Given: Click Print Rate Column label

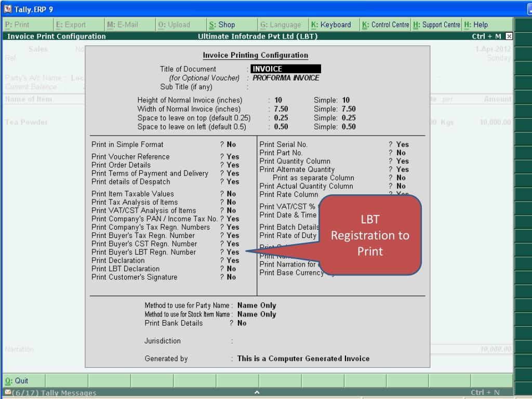Looking at the screenshot, I should point(289,194).
